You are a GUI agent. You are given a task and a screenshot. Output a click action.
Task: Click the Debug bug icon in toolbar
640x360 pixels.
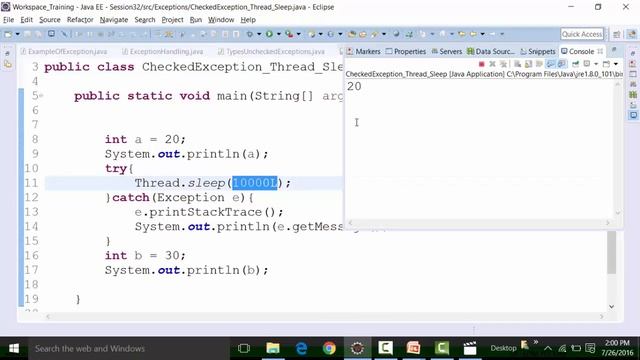(249, 34)
